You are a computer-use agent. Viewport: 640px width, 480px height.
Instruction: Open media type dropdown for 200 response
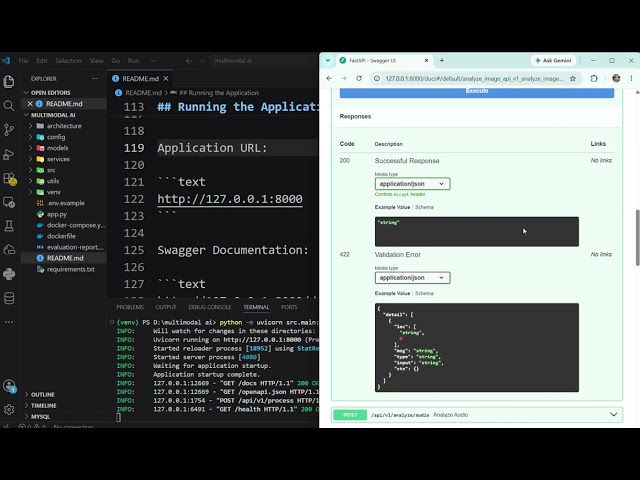coord(412,184)
